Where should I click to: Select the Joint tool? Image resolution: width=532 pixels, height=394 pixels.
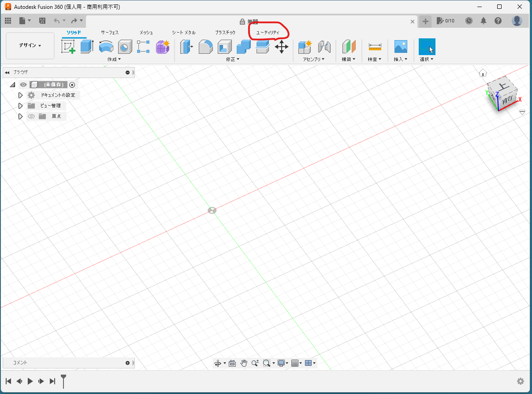point(324,46)
